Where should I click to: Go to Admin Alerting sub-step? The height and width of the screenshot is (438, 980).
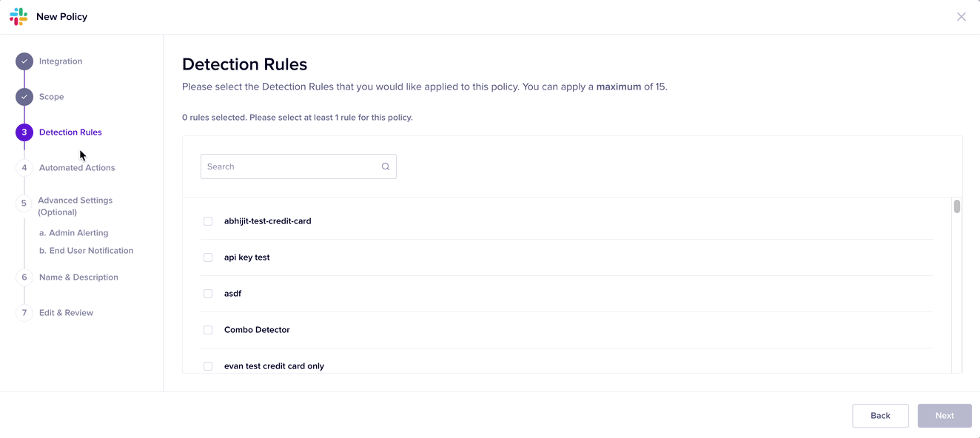[x=73, y=233]
